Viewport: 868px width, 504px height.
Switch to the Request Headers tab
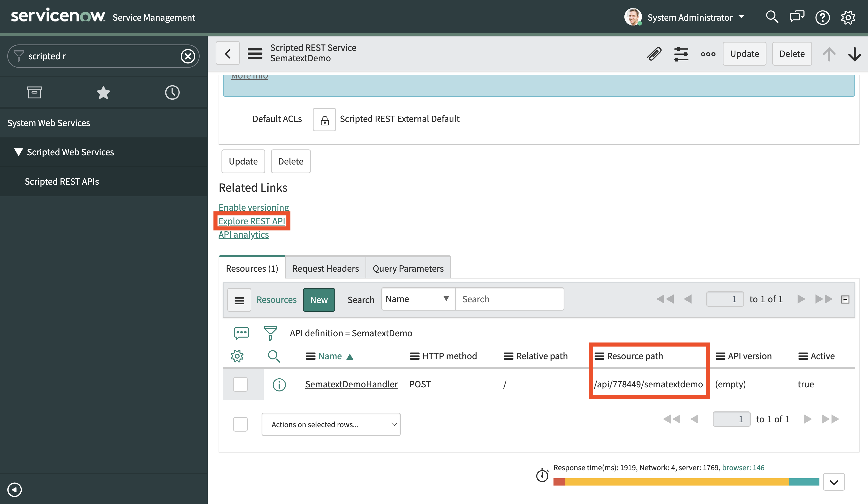tap(324, 268)
